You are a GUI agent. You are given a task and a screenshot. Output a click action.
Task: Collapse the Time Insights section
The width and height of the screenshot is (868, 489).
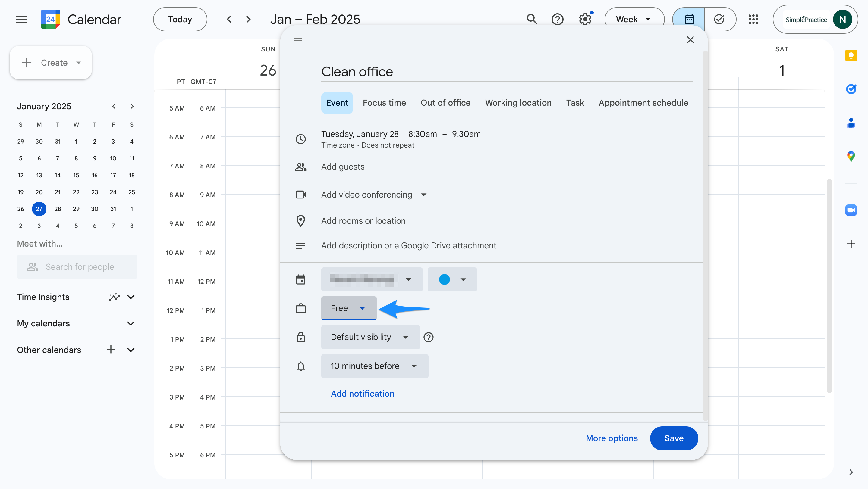[131, 297]
